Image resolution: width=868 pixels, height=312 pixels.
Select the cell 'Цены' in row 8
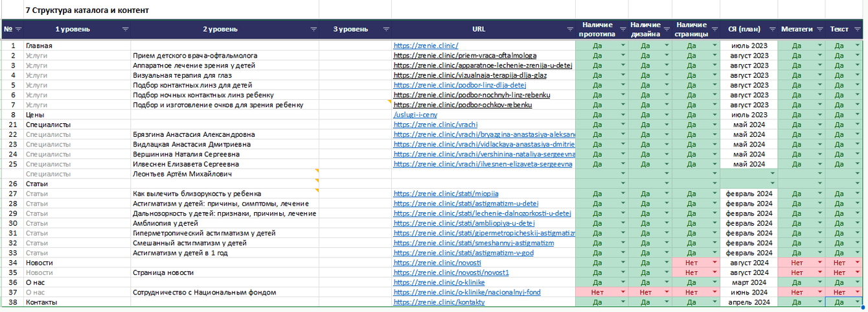coord(77,115)
